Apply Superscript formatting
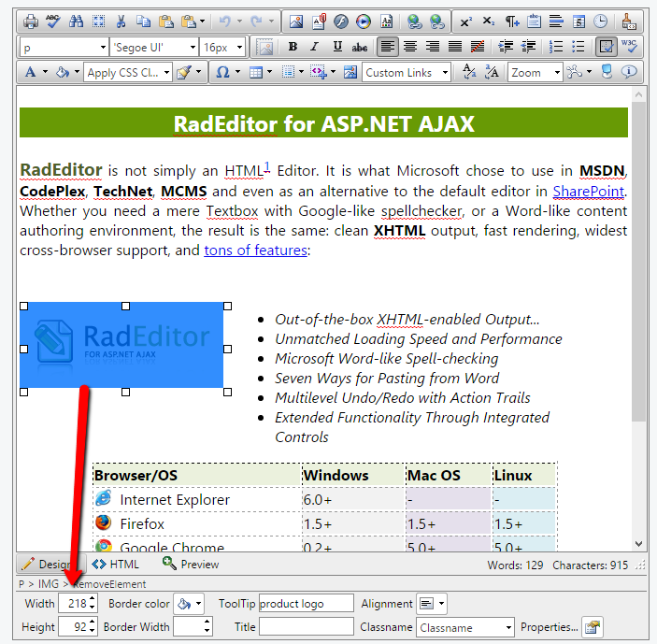Viewport: 657px width, 644px height. pos(466,21)
